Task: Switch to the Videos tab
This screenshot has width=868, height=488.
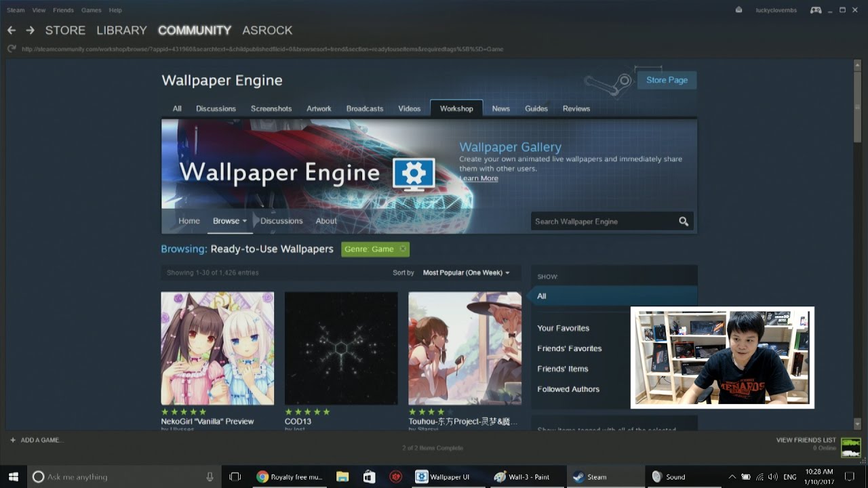Action: coord(410,108)
